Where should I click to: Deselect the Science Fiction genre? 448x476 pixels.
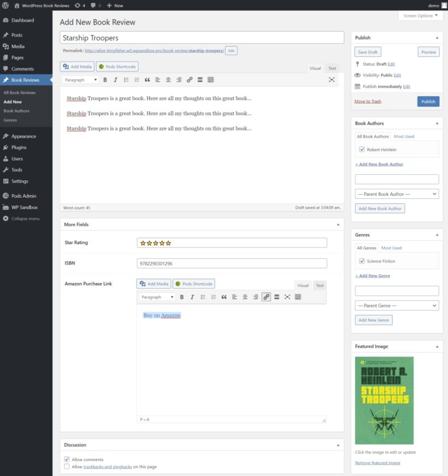pyautogui.click(x=362, y=261)
